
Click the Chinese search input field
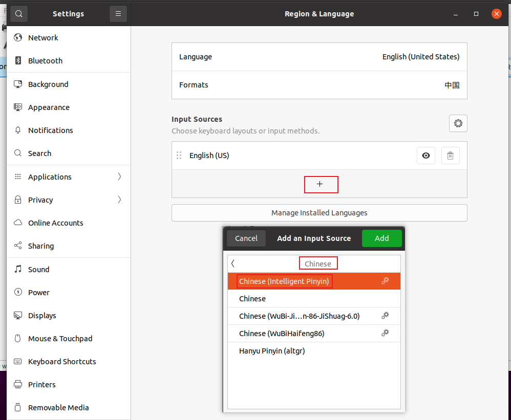318,263
